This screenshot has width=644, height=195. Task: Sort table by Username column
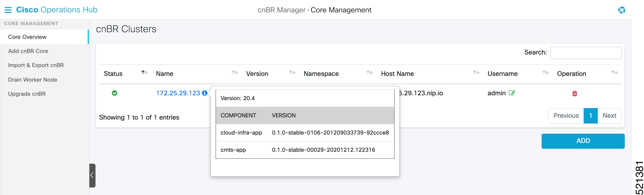545,72
